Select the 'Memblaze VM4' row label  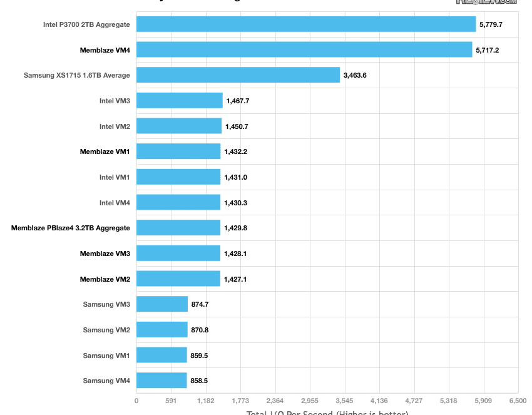coord(105,50)
